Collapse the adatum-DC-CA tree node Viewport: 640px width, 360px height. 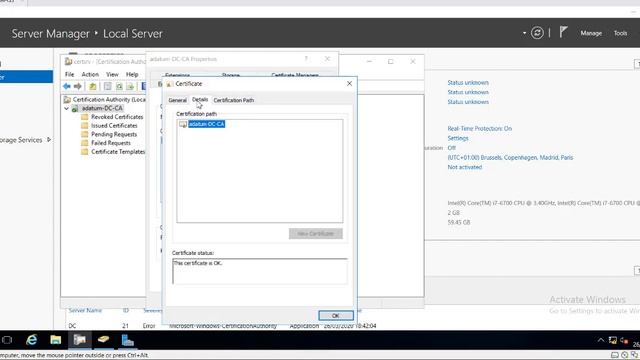pyautogui.click(x=67, y=108)
